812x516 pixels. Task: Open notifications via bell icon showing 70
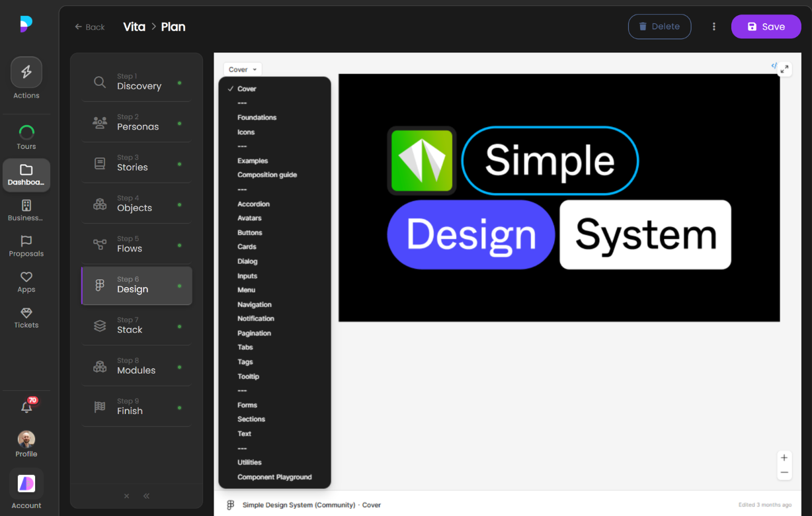tap(26, 406)
